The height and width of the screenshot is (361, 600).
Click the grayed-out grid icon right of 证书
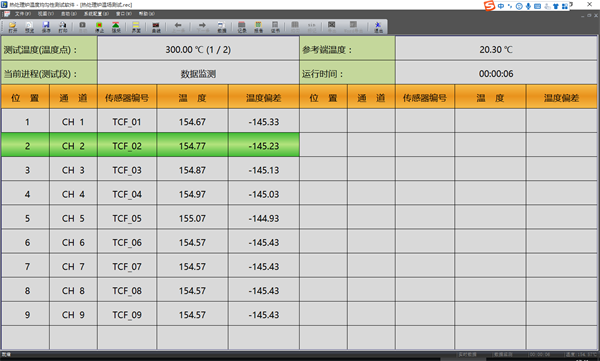(x=295, y=27)
